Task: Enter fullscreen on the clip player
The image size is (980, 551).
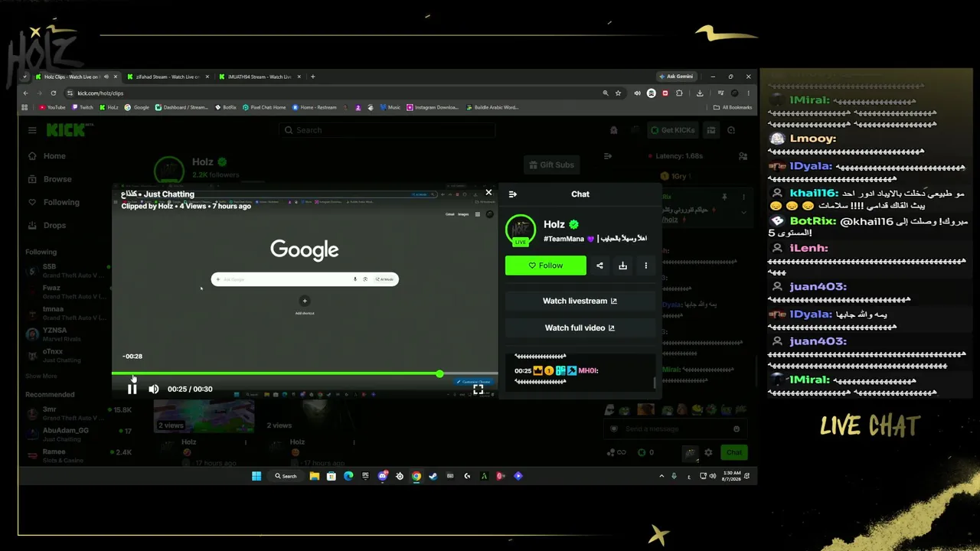Action: click(478, 389)
